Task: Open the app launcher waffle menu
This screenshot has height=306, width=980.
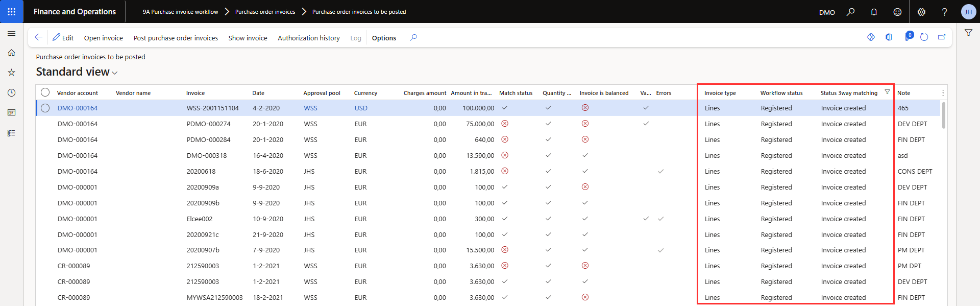Action: click(11, 12)
